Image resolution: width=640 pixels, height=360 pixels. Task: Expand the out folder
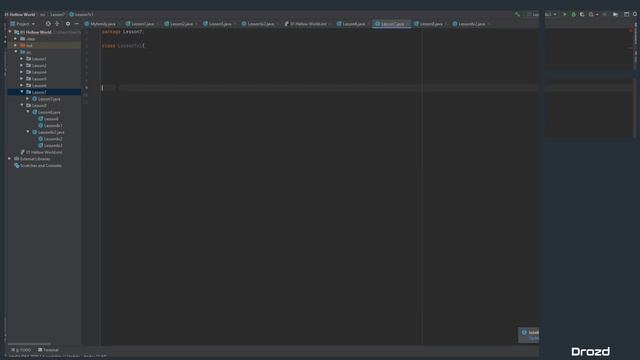16,45
